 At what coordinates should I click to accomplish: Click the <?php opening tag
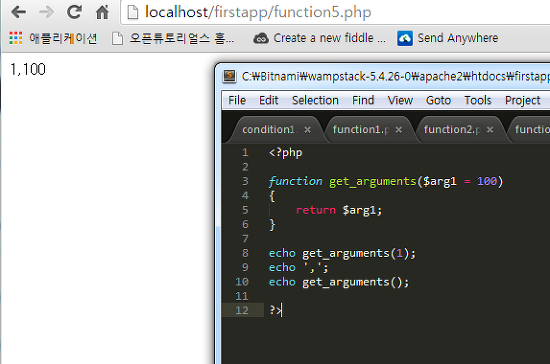(286, 153)
